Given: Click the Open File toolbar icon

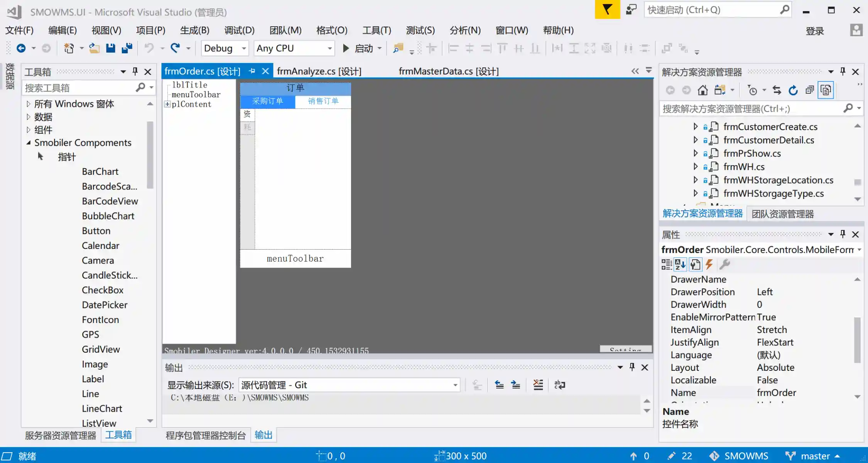Looking at the screenshot, I should (x=94, y=48).
